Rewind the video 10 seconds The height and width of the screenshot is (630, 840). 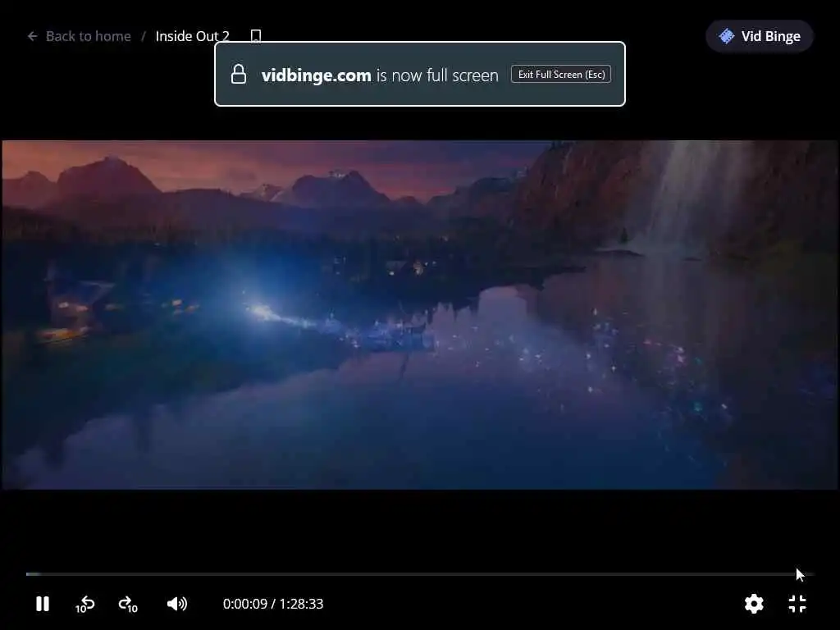tap(84, 605)
